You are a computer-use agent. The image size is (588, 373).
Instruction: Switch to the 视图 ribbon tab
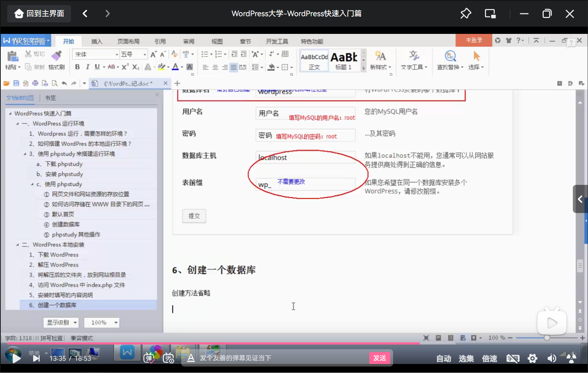pos(217,41)
